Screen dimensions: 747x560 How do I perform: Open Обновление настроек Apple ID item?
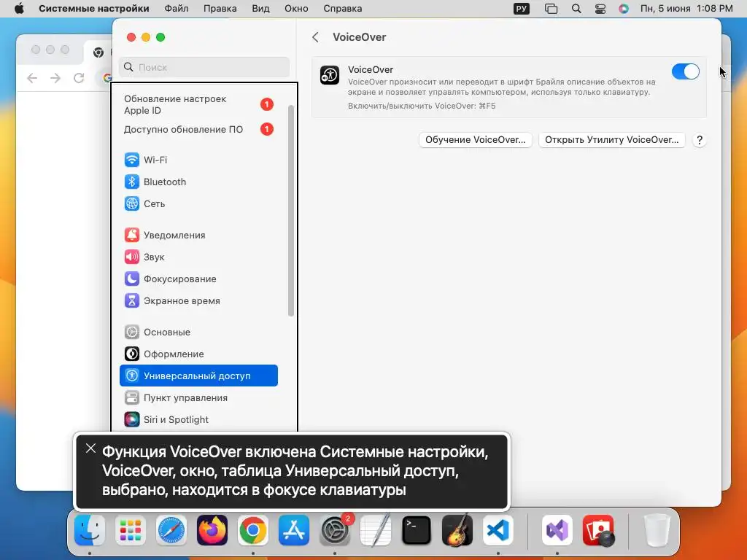tap(198, 105)
